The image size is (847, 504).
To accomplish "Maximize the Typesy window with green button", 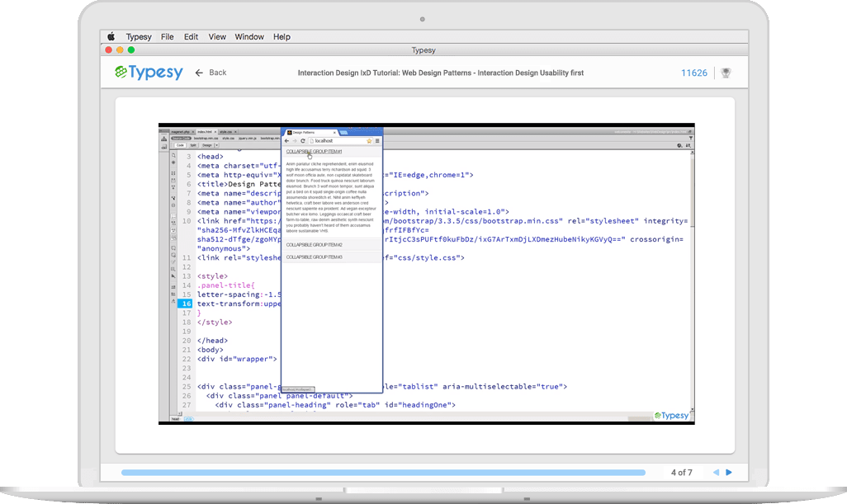I will pyautogui.click(x=131, y=49).
